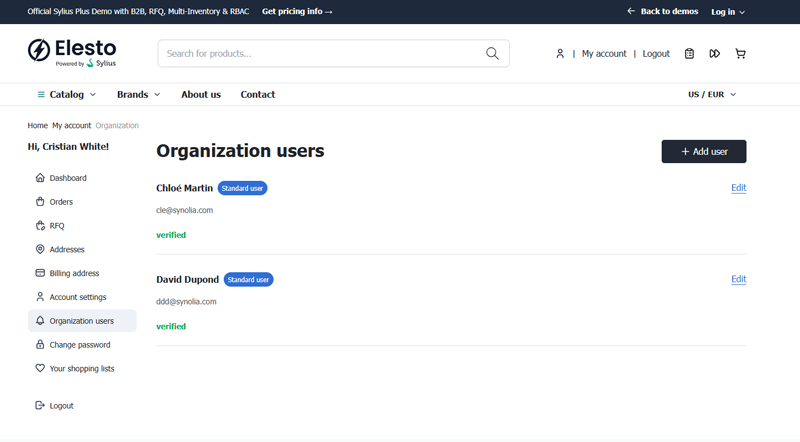Screen dimensions: 800x442
Task: Open the About us menu item
Action: [x=201, y=95]
